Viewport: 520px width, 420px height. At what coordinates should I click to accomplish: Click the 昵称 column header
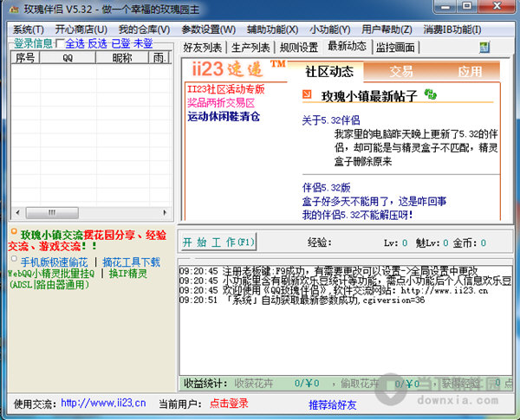pyautogui.click(x=122, y=58)
